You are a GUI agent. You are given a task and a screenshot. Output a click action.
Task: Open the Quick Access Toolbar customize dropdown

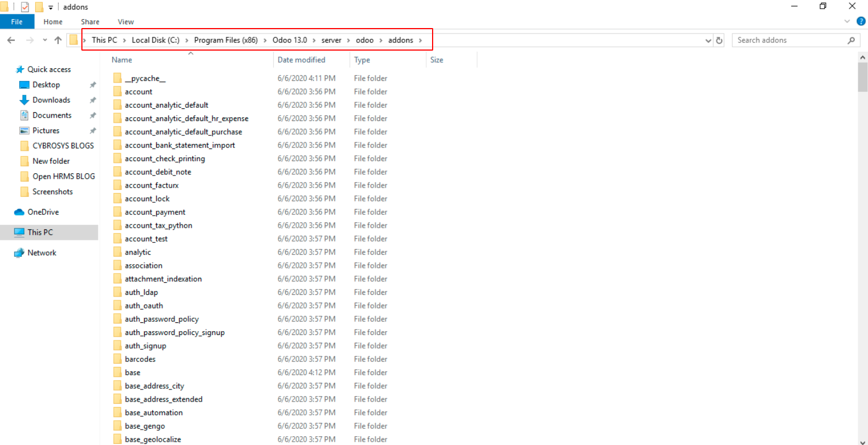[51, 7]
